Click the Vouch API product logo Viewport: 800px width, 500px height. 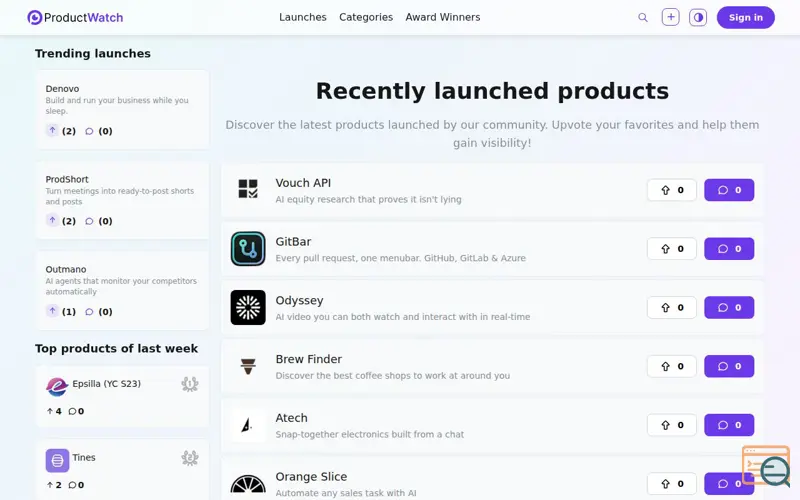click(x=248, y=189)
